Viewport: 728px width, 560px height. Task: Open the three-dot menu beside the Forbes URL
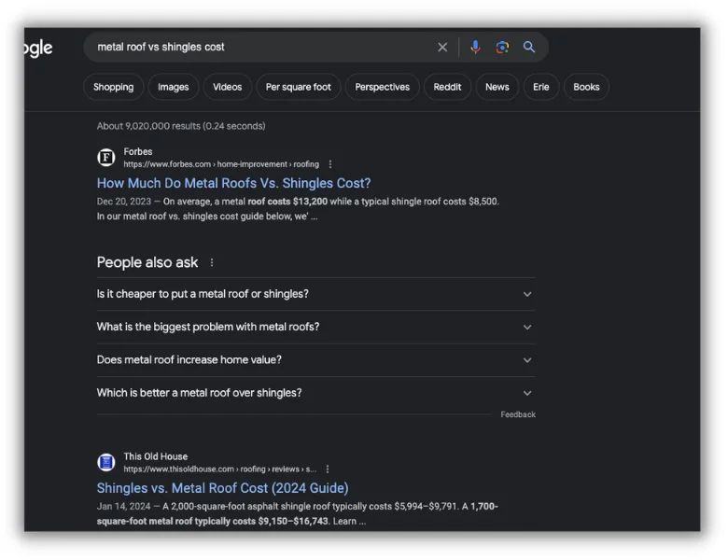pos(330,164)
